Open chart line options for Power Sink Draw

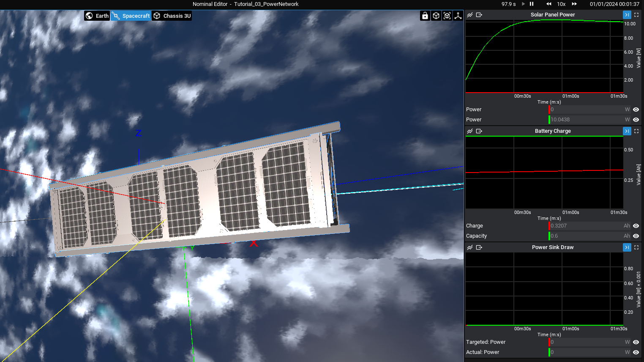click(470, 247)
